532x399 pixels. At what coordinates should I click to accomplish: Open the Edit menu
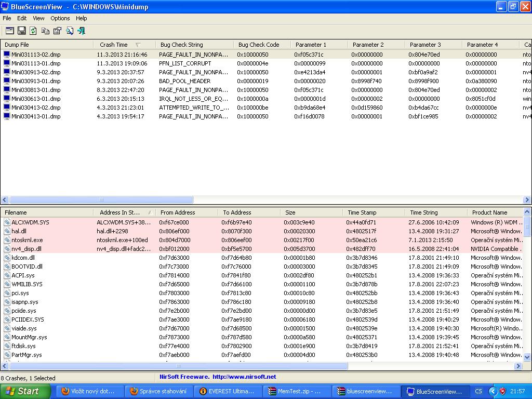tap(22, 18)
